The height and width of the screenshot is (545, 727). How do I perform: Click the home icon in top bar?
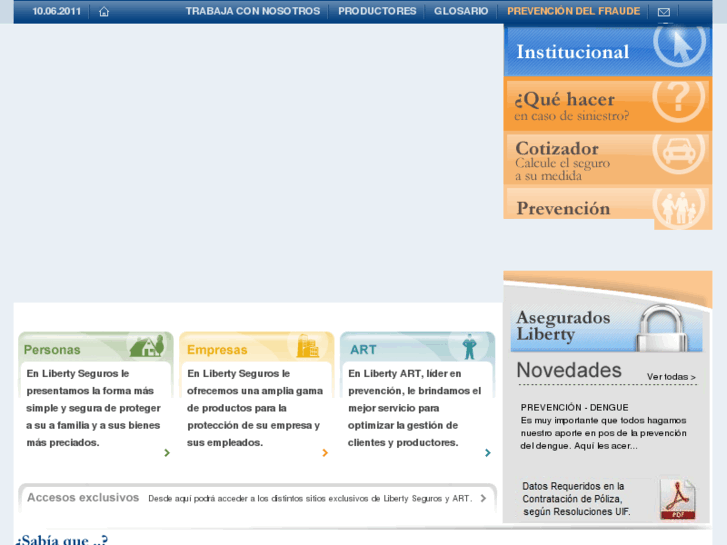(104, 12)
